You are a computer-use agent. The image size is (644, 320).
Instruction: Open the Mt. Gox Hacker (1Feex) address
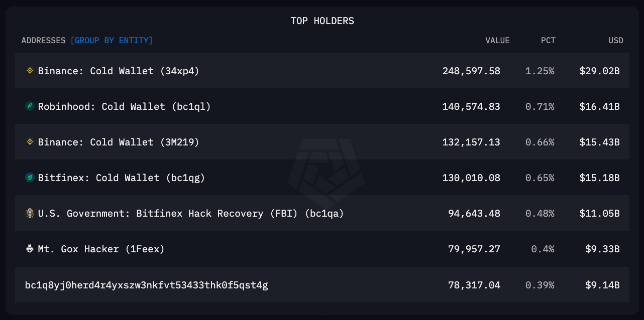click(x=101, y=249)
